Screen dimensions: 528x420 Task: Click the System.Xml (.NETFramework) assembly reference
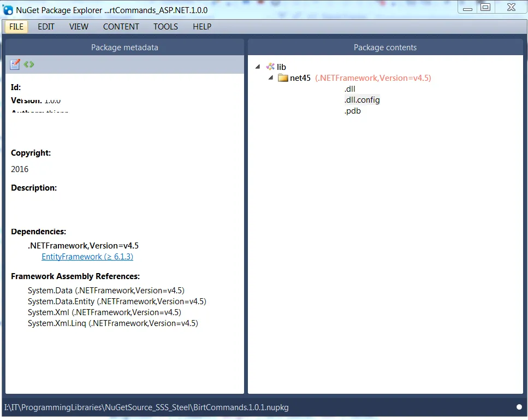(x=104, y=312)
